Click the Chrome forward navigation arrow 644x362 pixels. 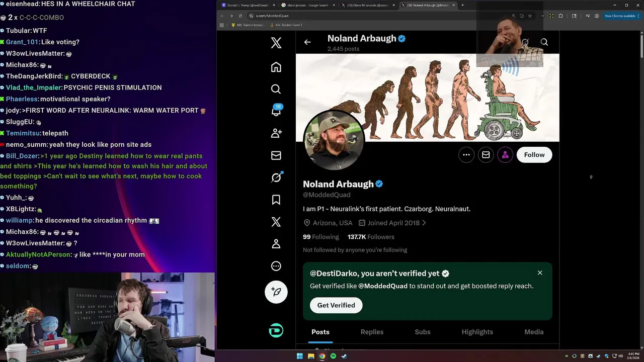pyautogui.click(x=231, y=16)
